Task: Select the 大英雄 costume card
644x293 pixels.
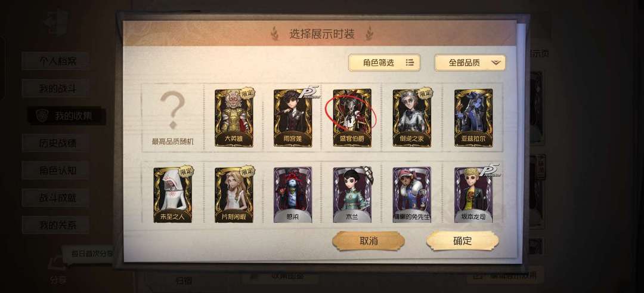Action: tap(234, 118)
